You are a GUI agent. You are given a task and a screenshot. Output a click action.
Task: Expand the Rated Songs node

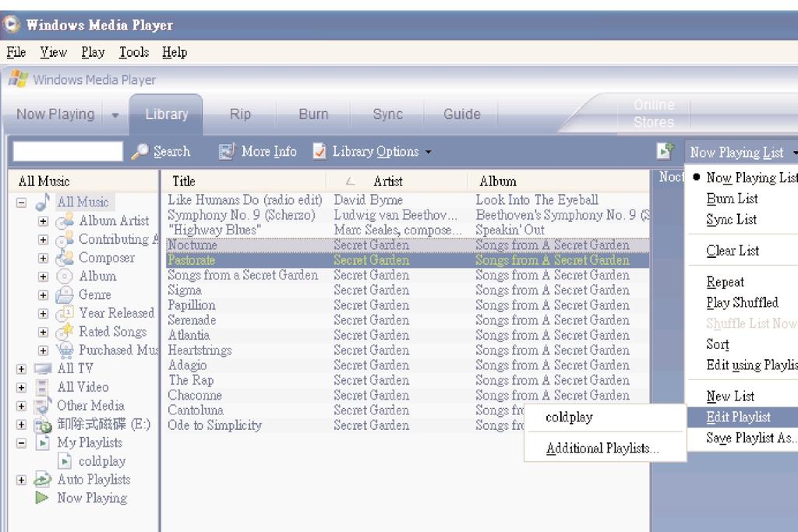[44, 332]
